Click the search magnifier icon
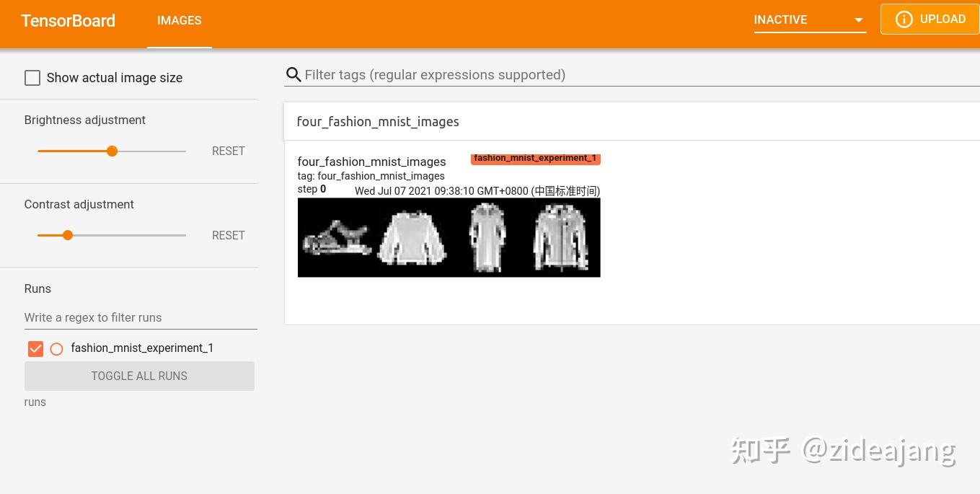 [293, 75]
